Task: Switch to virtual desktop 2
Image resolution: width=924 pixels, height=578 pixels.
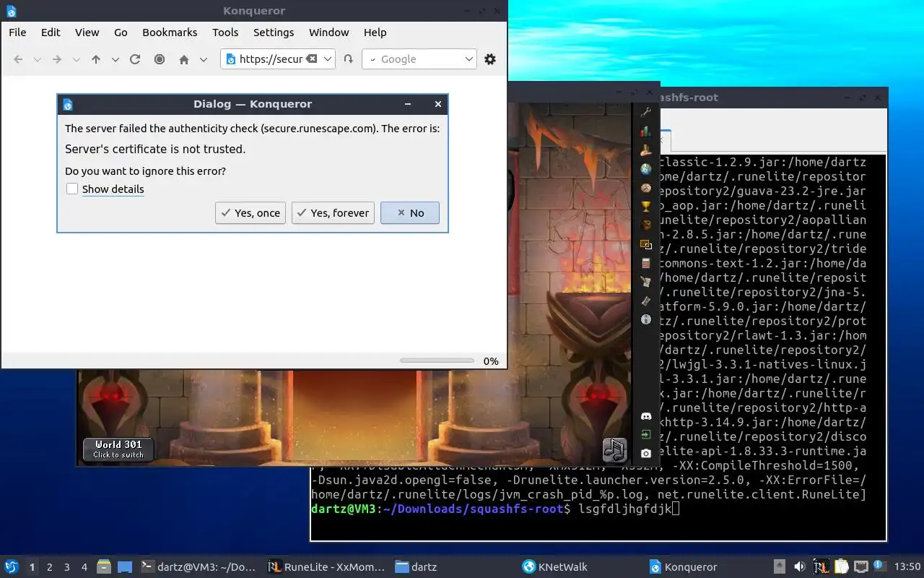Action: (49, 567)
